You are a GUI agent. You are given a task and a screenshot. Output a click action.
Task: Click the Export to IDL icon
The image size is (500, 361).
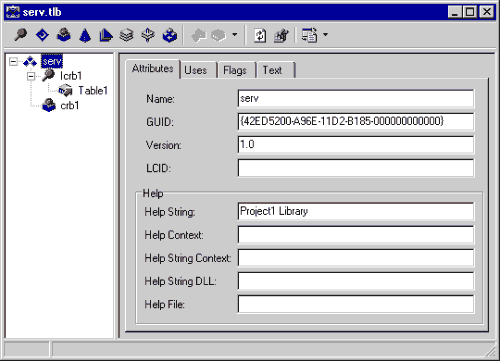pos(309,35)
